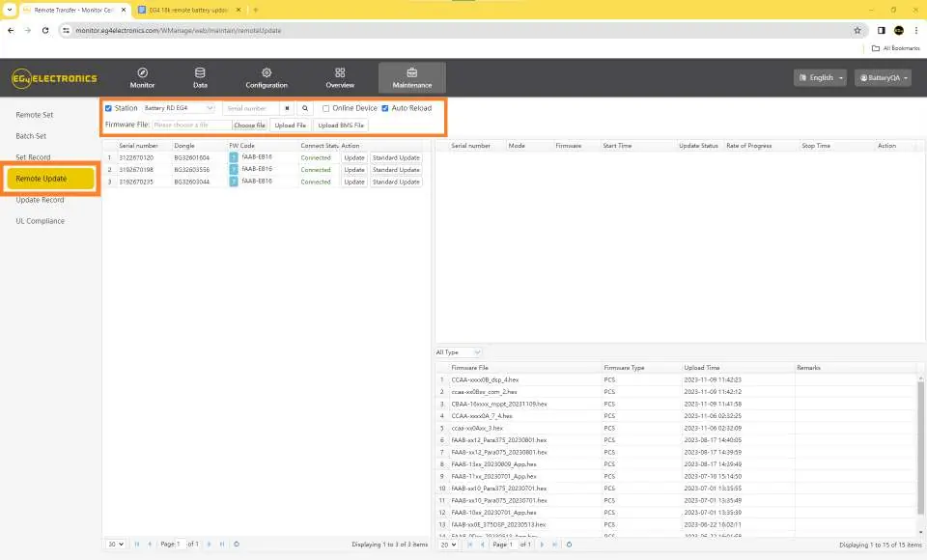Click the firmware list vertical scrollbar
The height and width of the screenshot is (560, 927).
920,446
